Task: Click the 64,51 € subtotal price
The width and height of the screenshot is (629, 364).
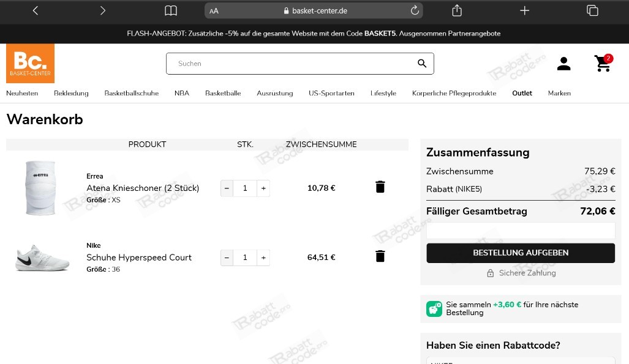Action: point(322,258)
